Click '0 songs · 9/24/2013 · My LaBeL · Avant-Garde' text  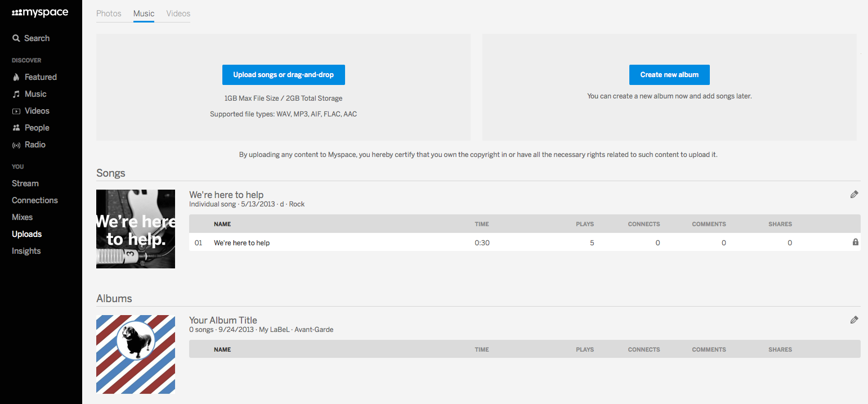pos(261,330)
